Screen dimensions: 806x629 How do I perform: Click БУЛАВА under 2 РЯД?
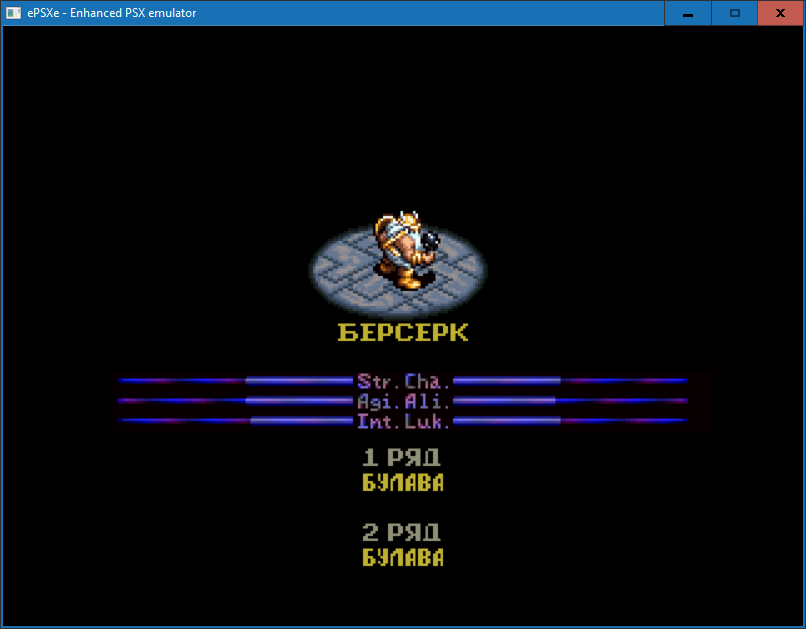click(x=403, y=558)
